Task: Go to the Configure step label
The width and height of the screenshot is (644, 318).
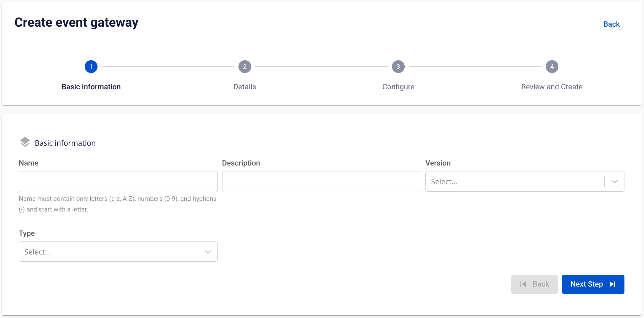Action: point(398,87)
